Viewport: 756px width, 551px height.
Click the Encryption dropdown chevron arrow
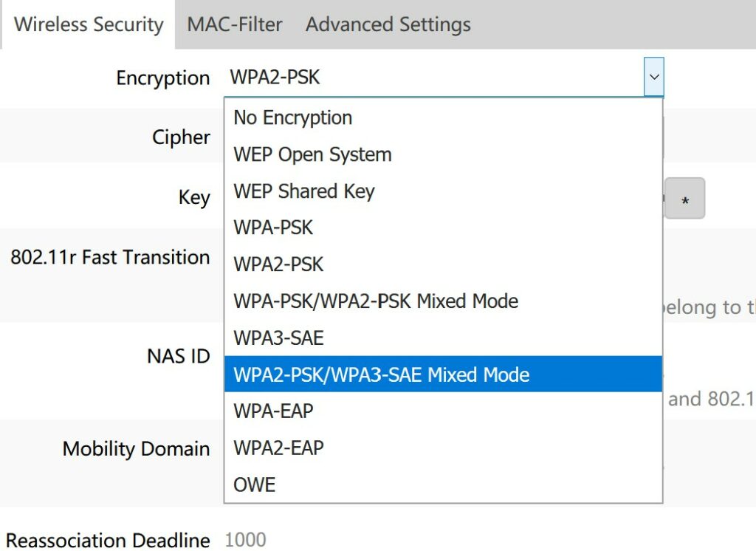click(653, 77)
